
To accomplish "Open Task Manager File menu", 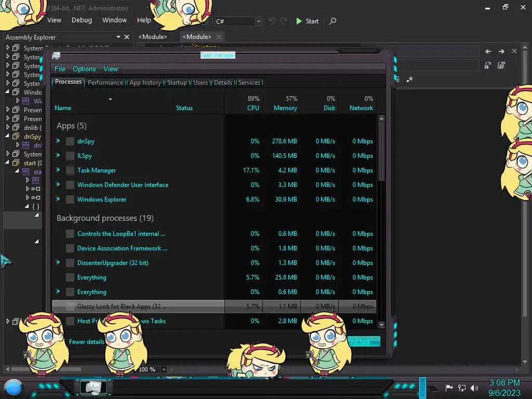I will tap(60, 69).
